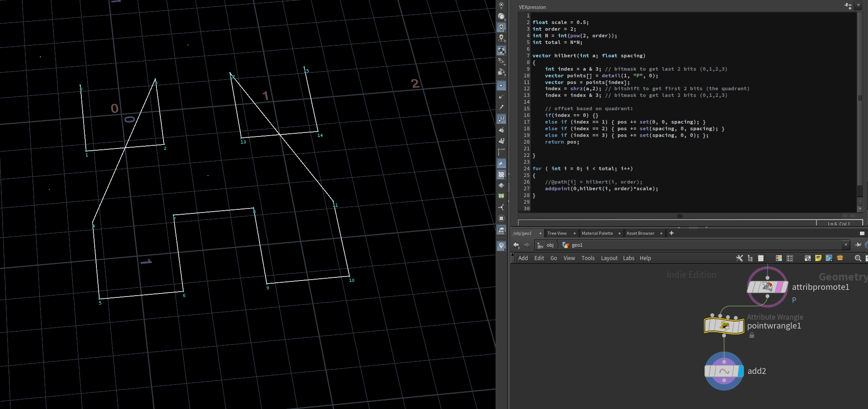Toggle primitive normals display
Screen dimensions: 868x409
tap(501, 130)
